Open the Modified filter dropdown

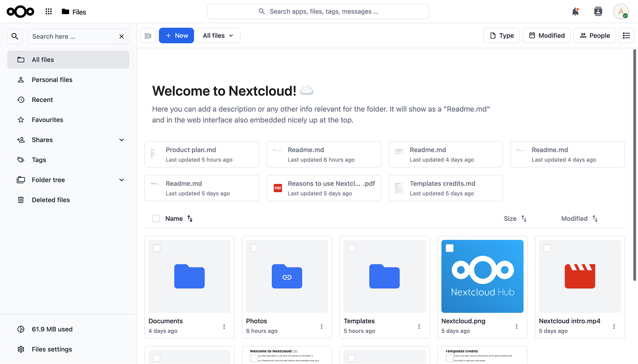coord(547,35)
